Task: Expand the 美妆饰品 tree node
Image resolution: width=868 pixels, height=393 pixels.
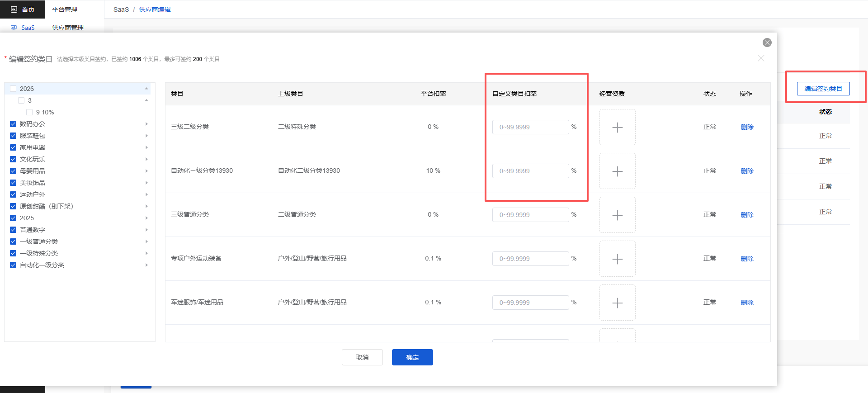Action: point(146,183)
